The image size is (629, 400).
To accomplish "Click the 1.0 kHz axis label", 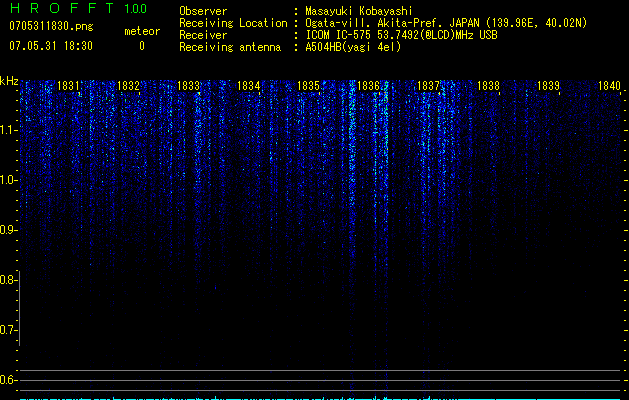I will pyautogui.click(x=8, y=180).
